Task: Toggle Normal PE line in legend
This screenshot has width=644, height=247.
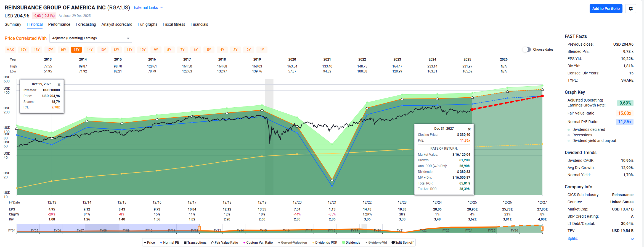Action: tap(169, 243)
